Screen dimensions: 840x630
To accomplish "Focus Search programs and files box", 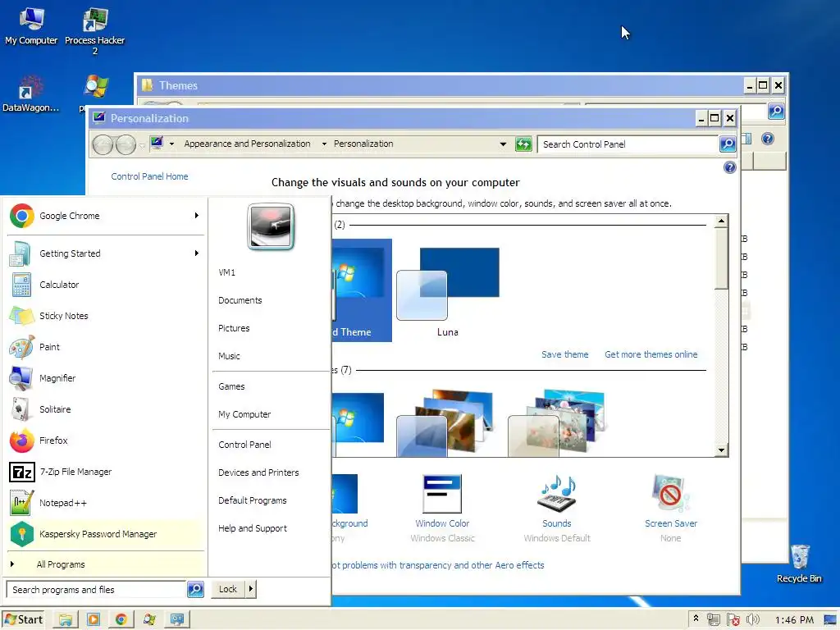I will coord(97,589).
